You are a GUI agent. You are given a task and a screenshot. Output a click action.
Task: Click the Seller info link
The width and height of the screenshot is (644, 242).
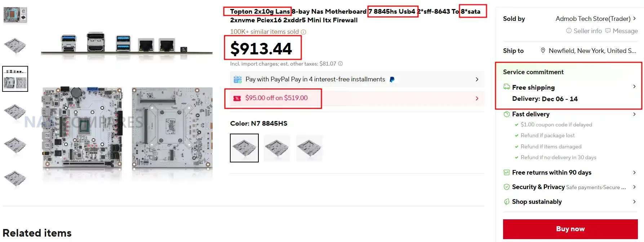coord(584,31)
